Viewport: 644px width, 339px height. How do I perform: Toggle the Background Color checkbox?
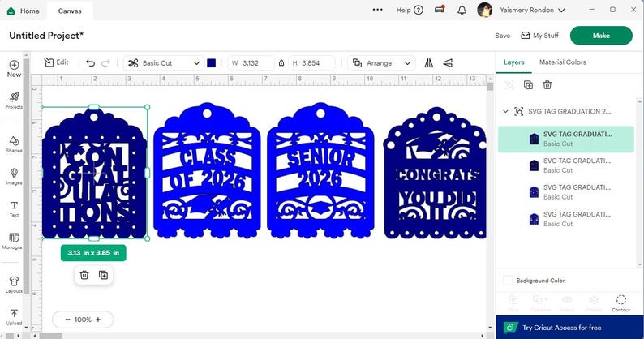[508, 281]
